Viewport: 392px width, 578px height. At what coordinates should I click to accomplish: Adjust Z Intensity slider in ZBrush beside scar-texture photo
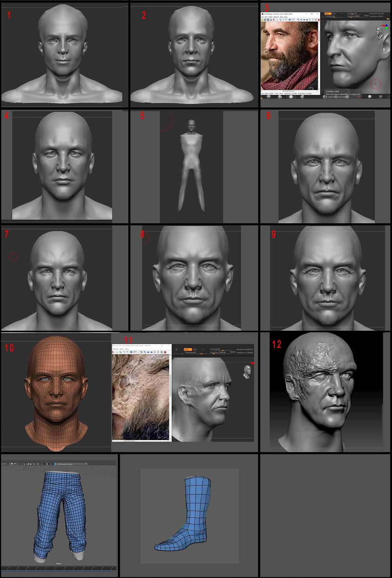coord(196,353)
